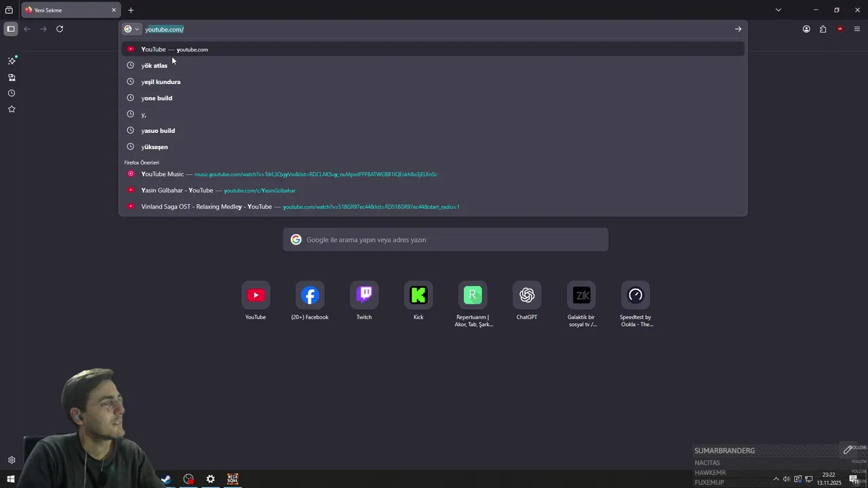868x488 pixels.
Task: Open sidebar settings gear icon
Action: pyautogui.click(x=12, y=460)
